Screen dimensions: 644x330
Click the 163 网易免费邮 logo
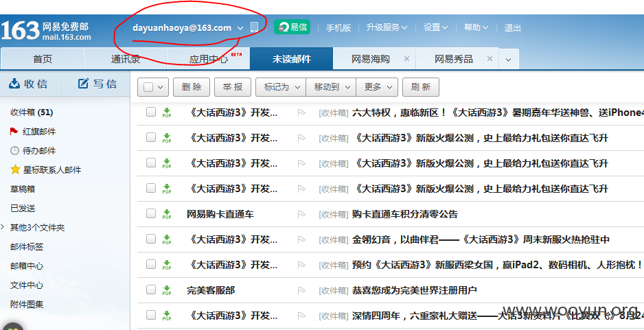tap(45, 31)
